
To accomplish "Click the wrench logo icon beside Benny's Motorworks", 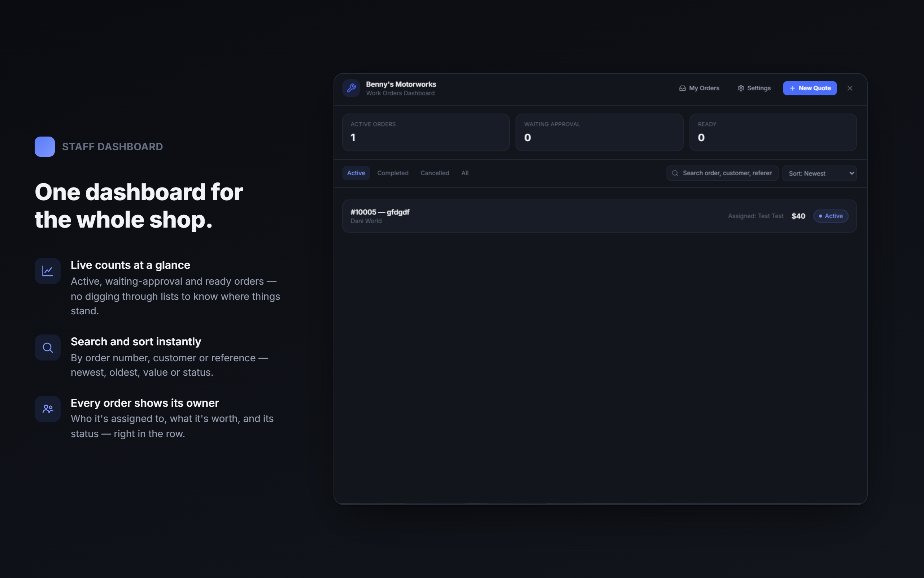I will [x=351, y=88].
